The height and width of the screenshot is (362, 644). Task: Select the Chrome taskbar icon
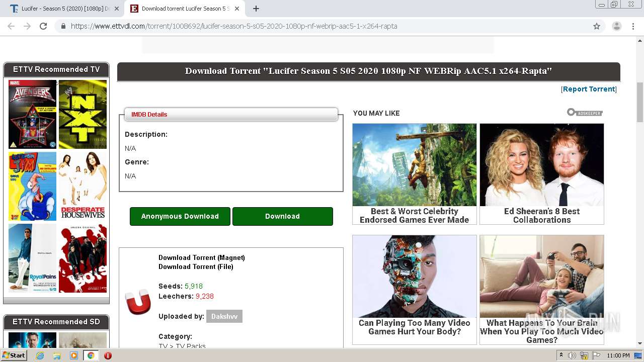pos(91,355)
